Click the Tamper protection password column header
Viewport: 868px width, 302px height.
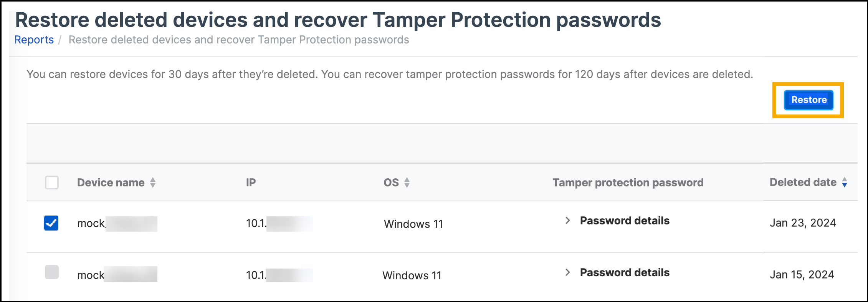click(x=628, y=183)
